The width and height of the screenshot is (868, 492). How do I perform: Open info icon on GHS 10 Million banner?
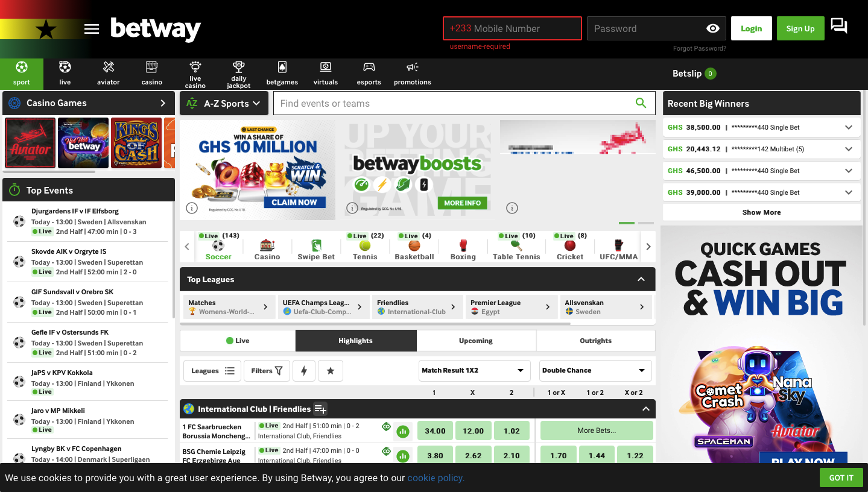tap(192, 209)
